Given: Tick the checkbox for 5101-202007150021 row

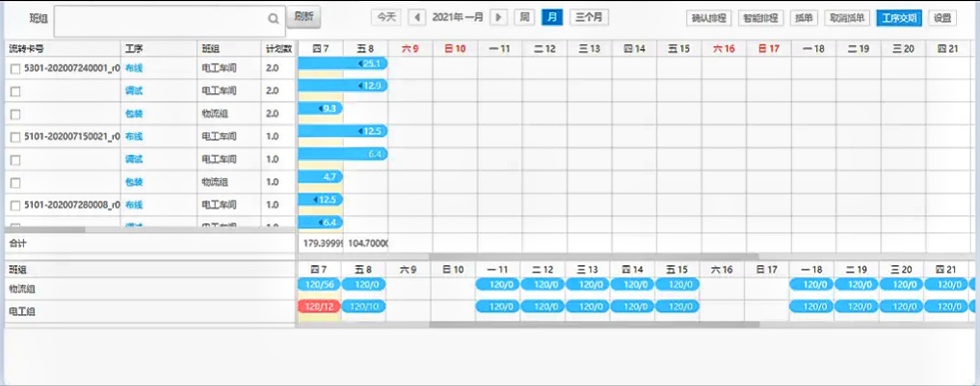Looking at the screenshot, I should pyautogui.click(x=16, y=137).
